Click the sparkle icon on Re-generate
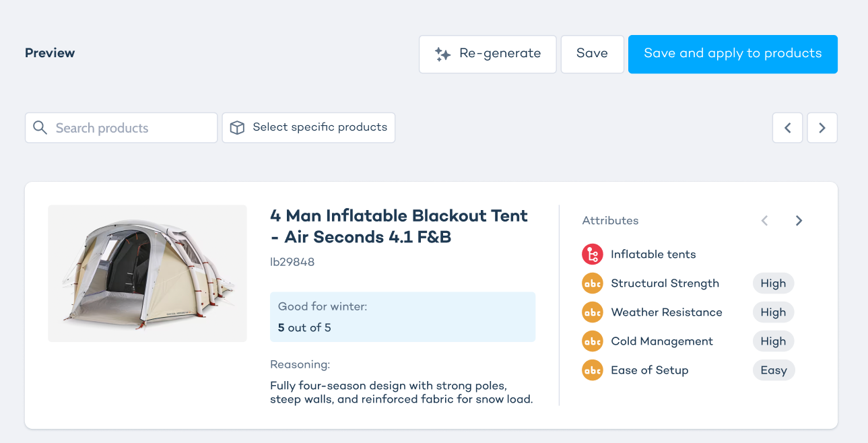Viewport: 868px width, 443px height. click(x=442, y=55)
